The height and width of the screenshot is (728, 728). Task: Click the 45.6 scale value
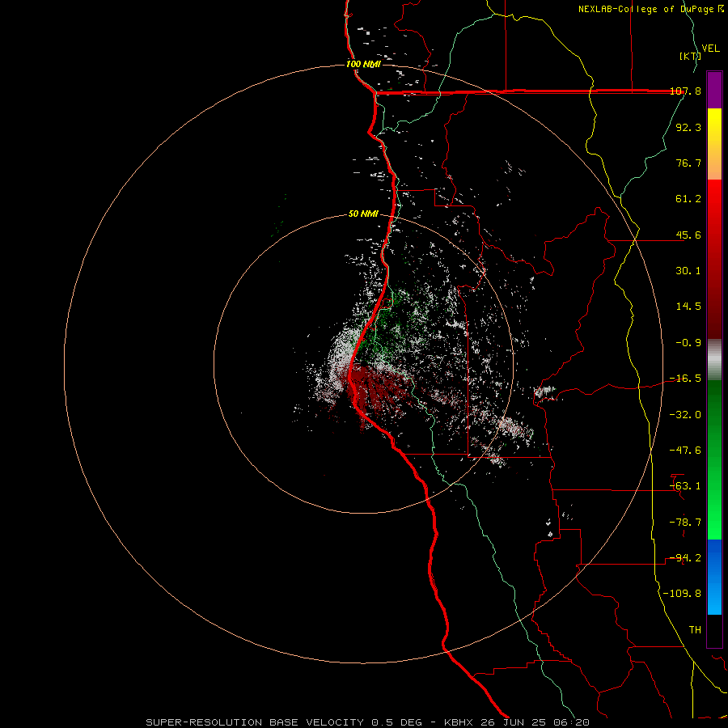point(688,235)
